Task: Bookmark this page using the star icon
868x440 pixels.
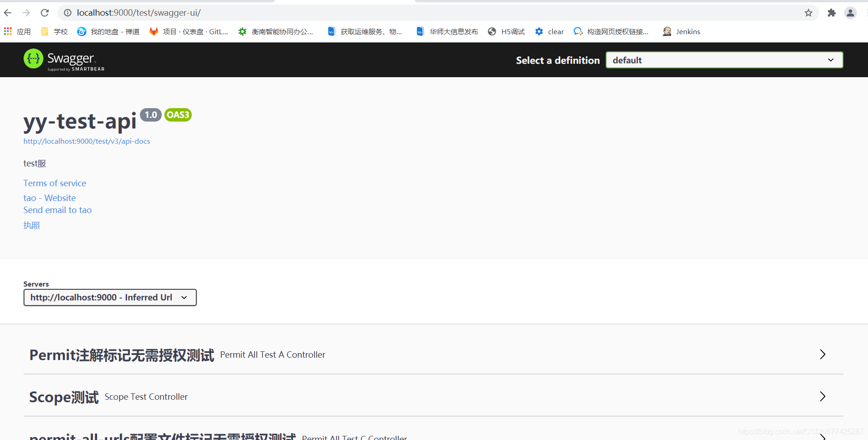Action: [809, 12]
